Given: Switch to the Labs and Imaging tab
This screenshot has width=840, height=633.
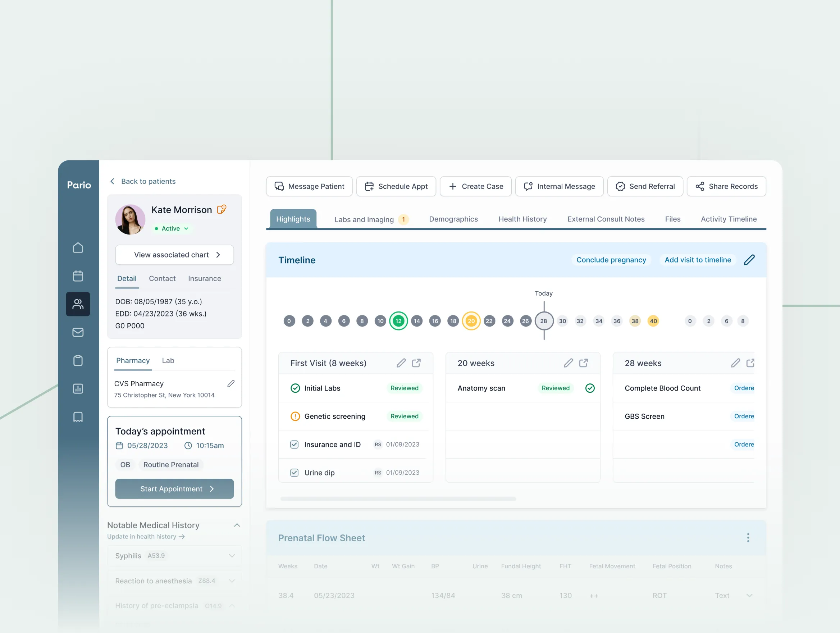Looking at the screenshot, I should (364, 219).
